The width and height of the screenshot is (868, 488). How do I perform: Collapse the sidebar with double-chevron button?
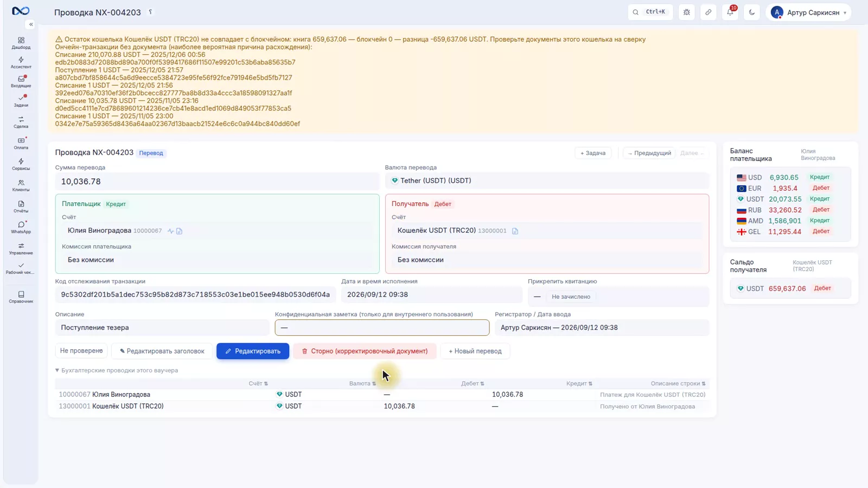point(31,24)
